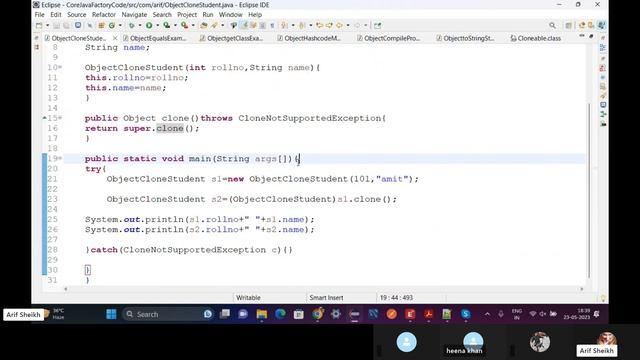Click the Open Type icon

(204, 25)
